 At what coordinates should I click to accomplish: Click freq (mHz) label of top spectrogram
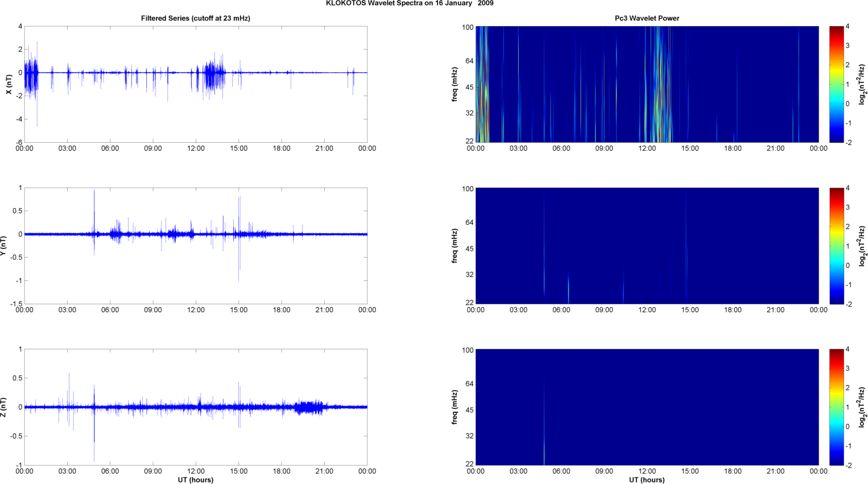[454, 84]
